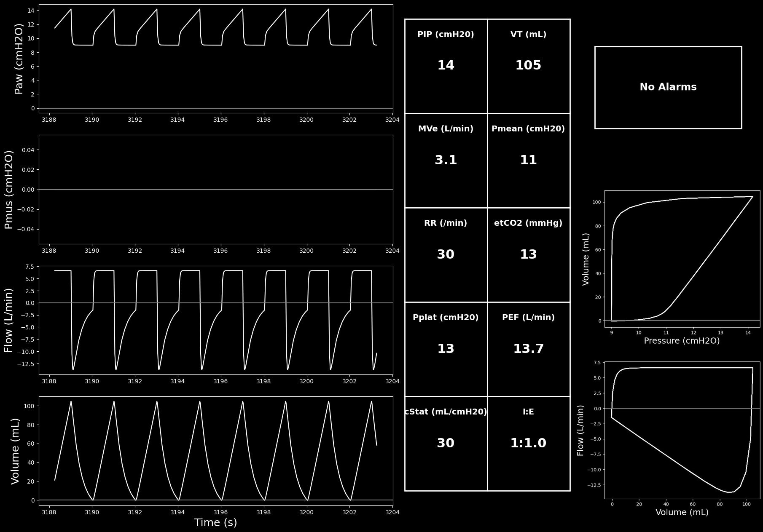Click the Pmean (cmH20) readout
Viewport: 763px width, 532px height.
[529, 160]
